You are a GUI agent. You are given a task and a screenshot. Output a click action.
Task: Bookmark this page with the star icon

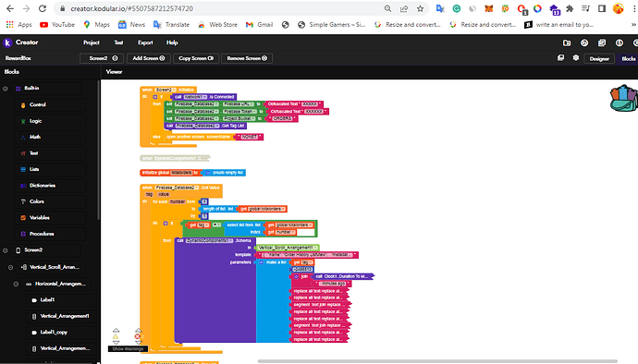click(420, 8)
